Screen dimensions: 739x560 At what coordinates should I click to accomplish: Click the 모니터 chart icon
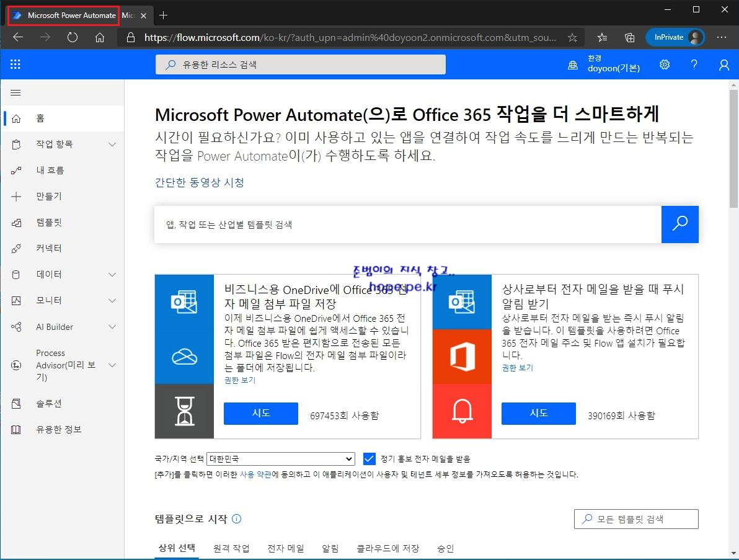(x=16, y=300)
